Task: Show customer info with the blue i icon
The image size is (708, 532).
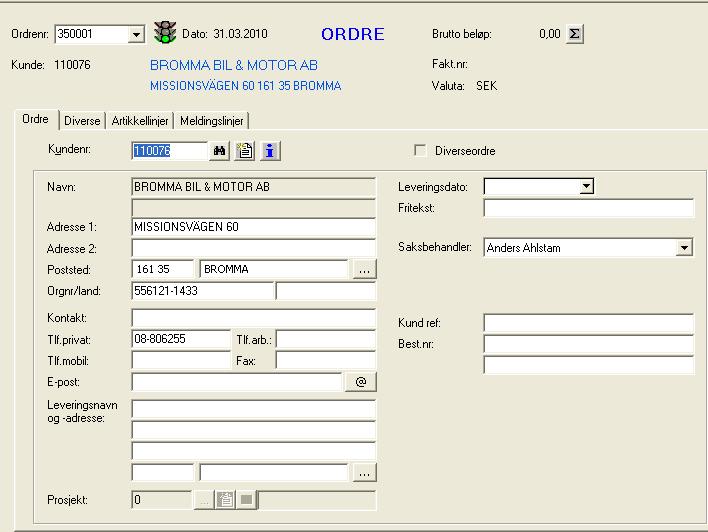Action: (270, 151)
